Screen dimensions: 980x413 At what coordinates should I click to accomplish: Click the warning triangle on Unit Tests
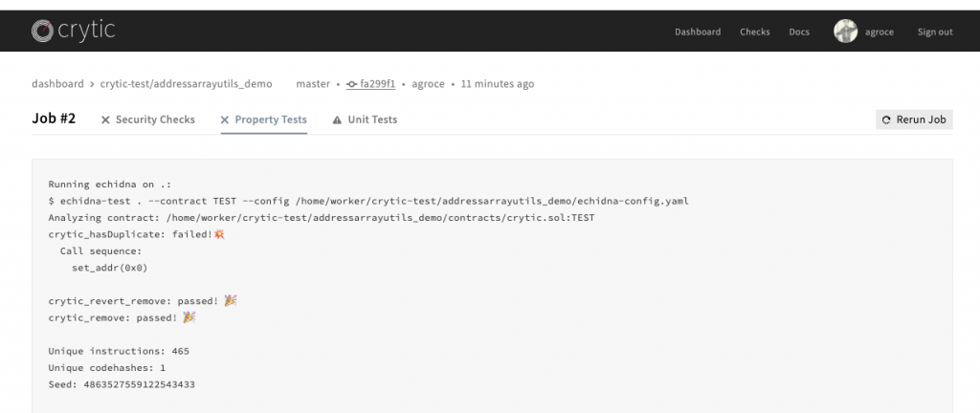click(x=337, y=120)
